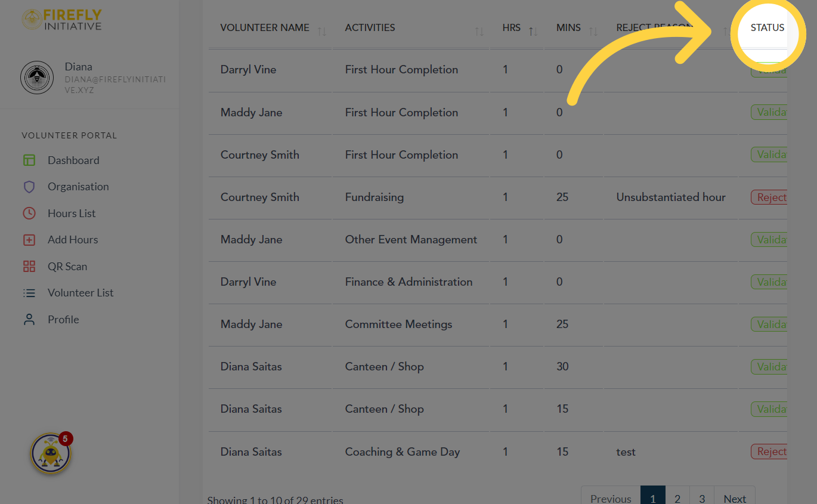Click the Volunteer Portal section heading
This screenshot has width=817, height=504.
(69, 135)
